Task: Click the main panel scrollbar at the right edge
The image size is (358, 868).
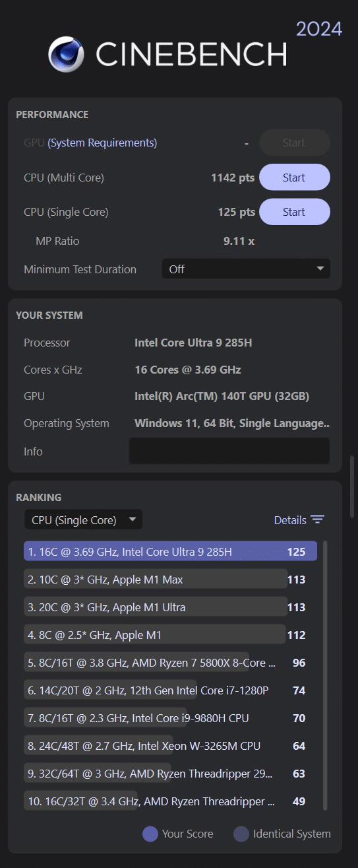Action: click(352, 486)
